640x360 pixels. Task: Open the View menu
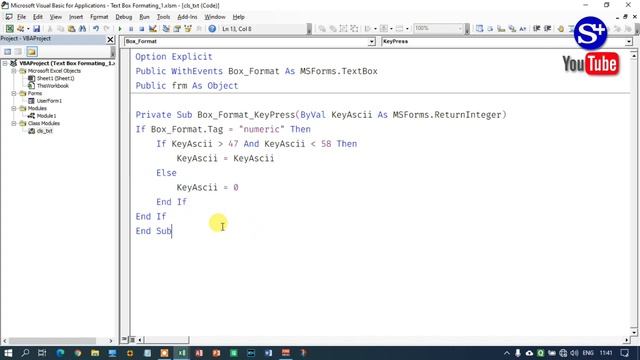56,17
